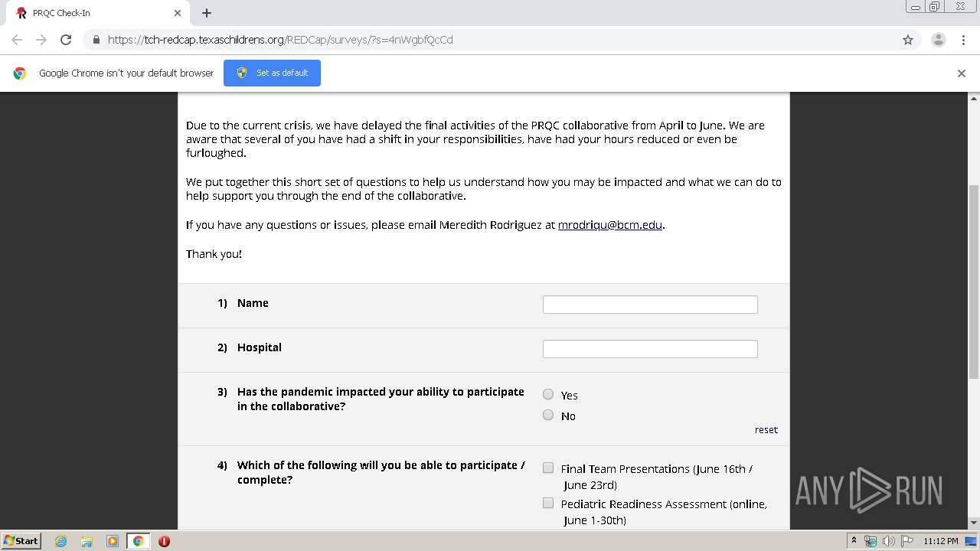
Task: Open the Chrome three-dot menu
Action: pyautogui.click(x=963, y=40)
